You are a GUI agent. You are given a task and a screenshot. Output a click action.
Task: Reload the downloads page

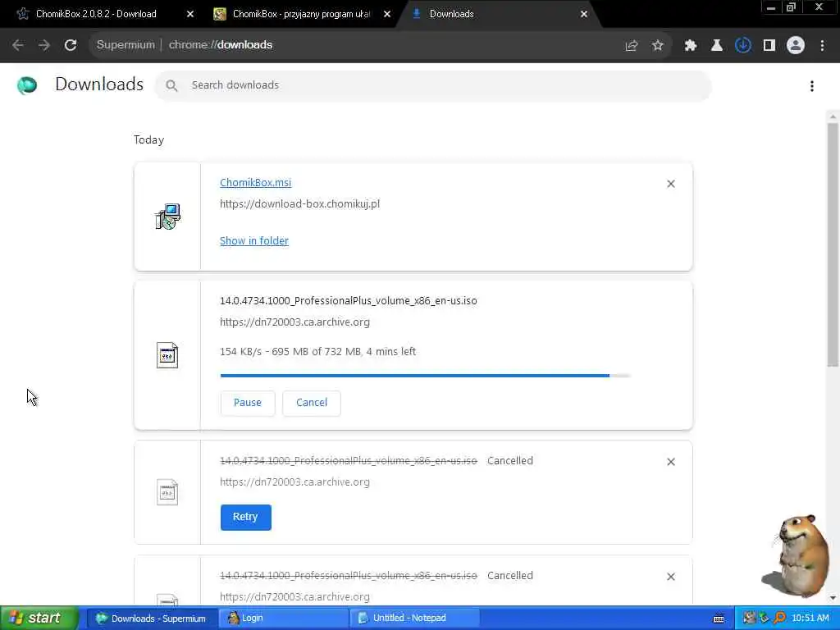coord(71,45)
